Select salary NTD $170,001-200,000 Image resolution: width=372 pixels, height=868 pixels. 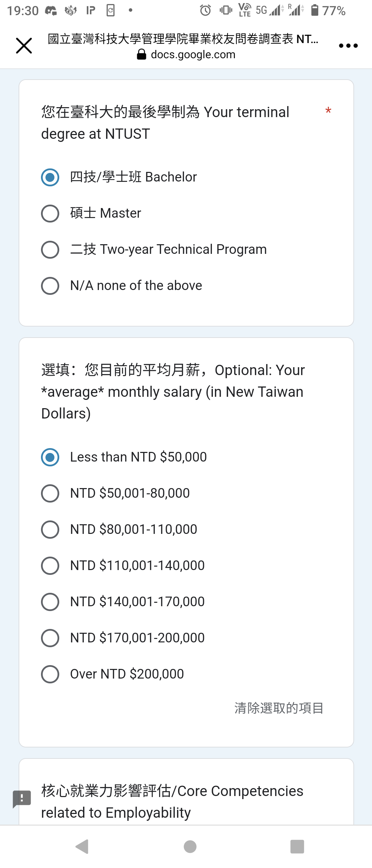(x=123, y=638)
